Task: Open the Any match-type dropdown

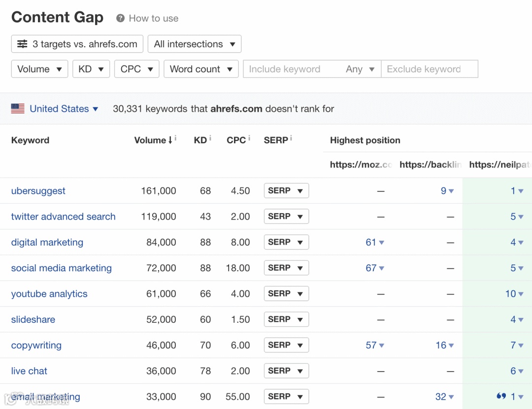Action: [x=360, y=69]
